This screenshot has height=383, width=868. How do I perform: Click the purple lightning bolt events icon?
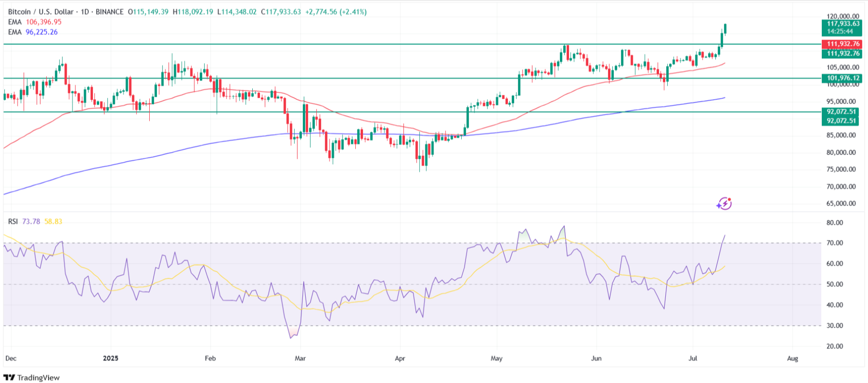724,204
